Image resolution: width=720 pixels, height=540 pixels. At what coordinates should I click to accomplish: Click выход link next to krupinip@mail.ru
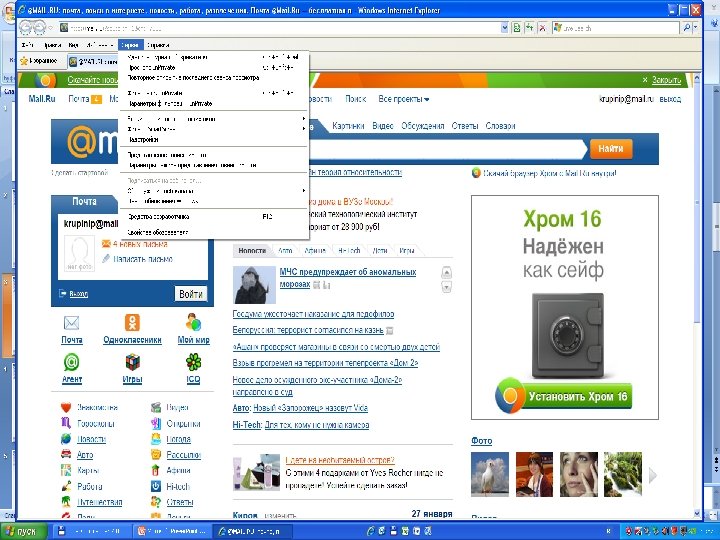click(670, 99)
